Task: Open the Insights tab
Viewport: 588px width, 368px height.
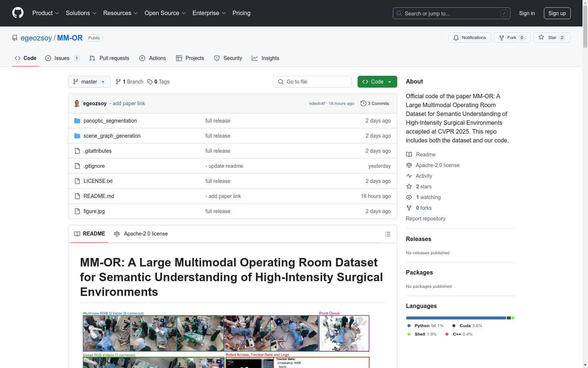Action: 266,58
